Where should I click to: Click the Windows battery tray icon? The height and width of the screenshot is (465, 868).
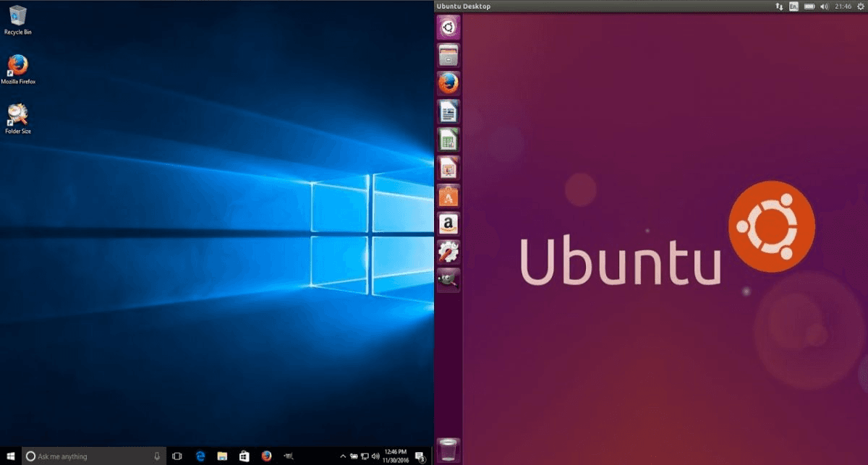(354, 456)
